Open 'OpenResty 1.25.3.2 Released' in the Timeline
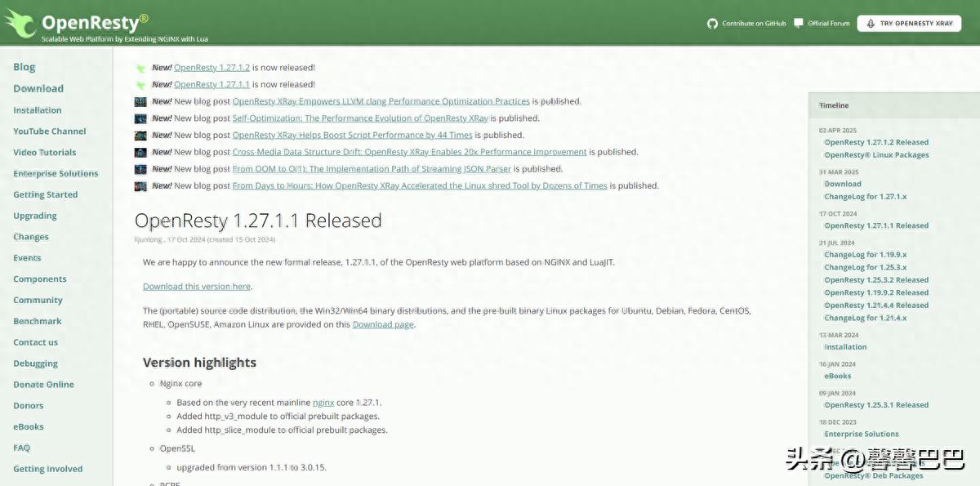Viewport: 980px width, 486px height. [x=876, y=280]
